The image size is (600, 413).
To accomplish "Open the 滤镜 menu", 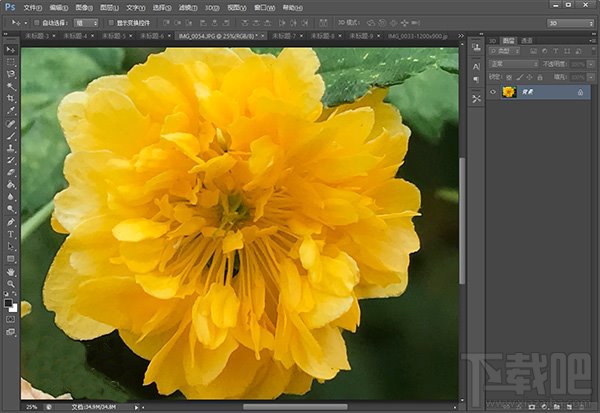I will tap(186, 5).
